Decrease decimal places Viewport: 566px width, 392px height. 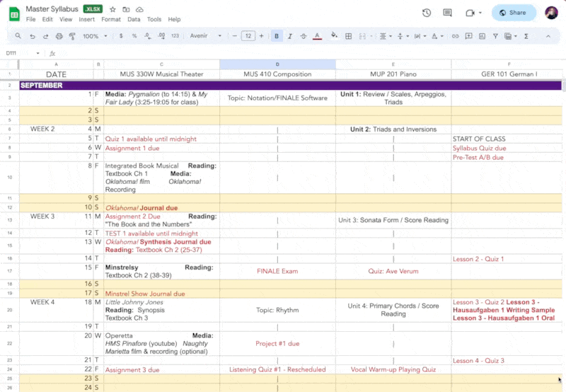[x=148, y=36]
